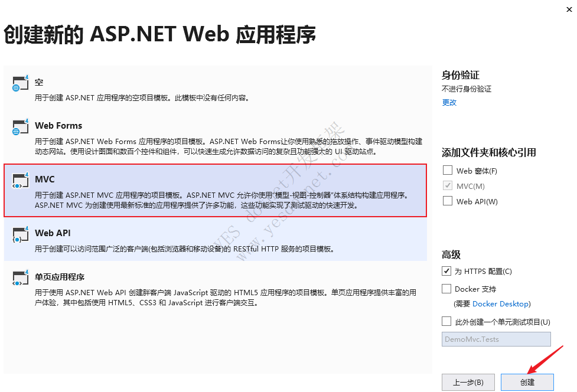Enable Docker 支持 checkbox

coord(446,289)
